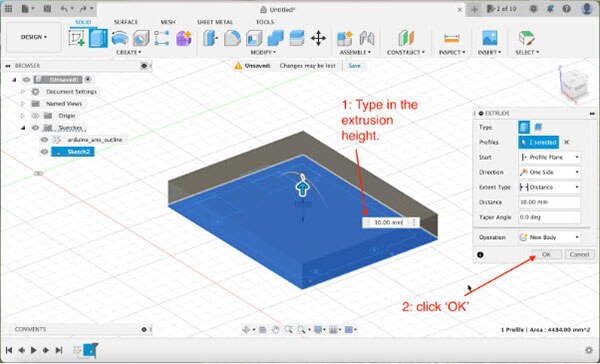Switch to the SHEET METAL tab

(x=215, y=22)
